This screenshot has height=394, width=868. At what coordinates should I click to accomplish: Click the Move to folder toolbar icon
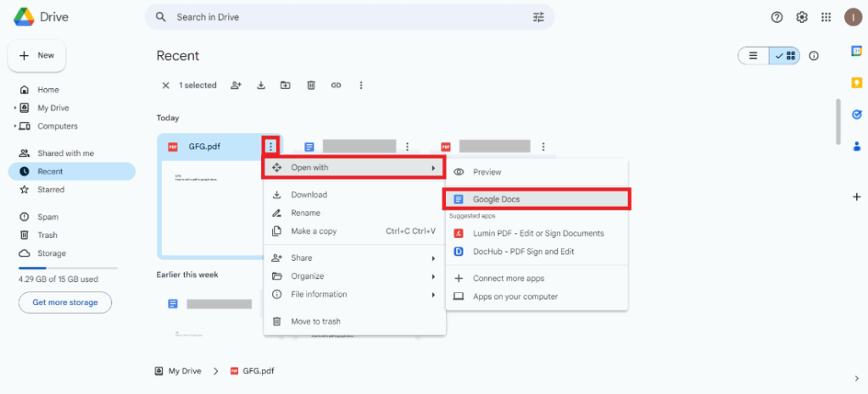pyautogui.click(x=285, y=86)
